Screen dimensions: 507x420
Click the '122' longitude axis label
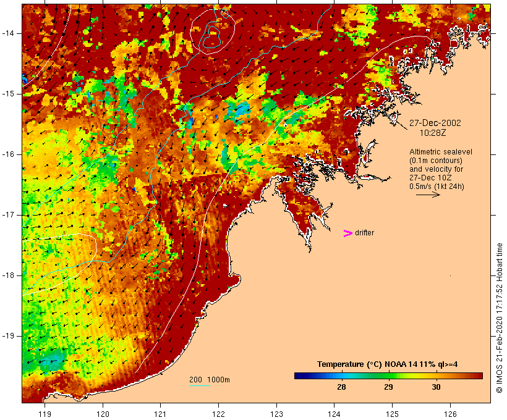coord(219,414)
